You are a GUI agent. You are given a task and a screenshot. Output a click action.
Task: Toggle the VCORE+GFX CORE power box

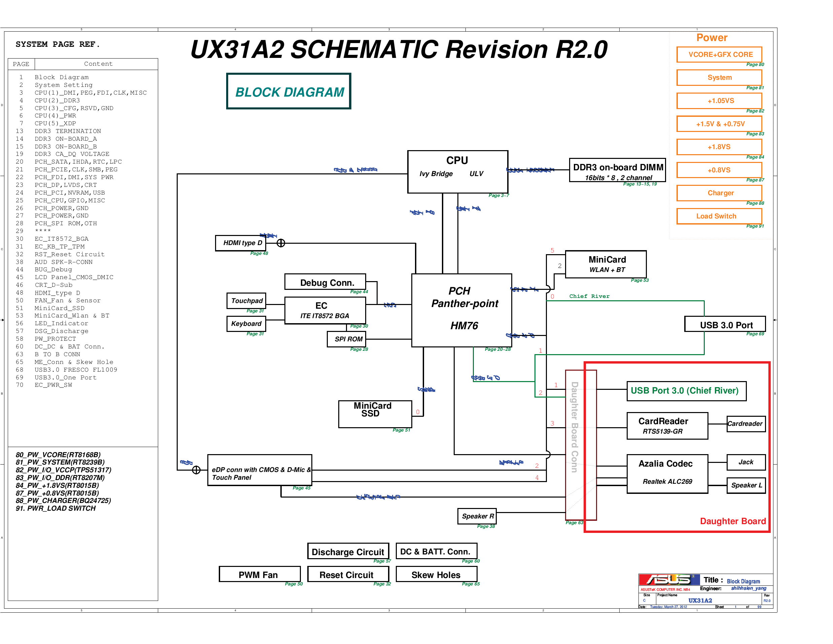pos(719,55)
